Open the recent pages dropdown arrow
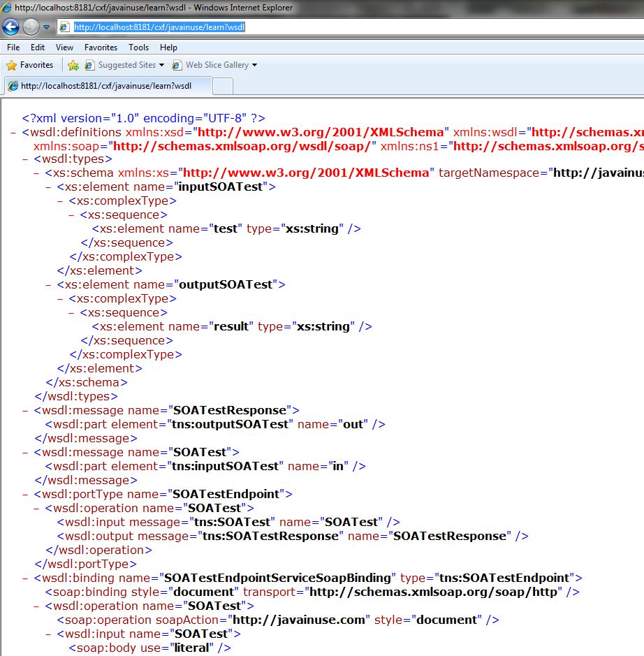The height and width of the screenshot is (656, 644). (x=46, y=28)
